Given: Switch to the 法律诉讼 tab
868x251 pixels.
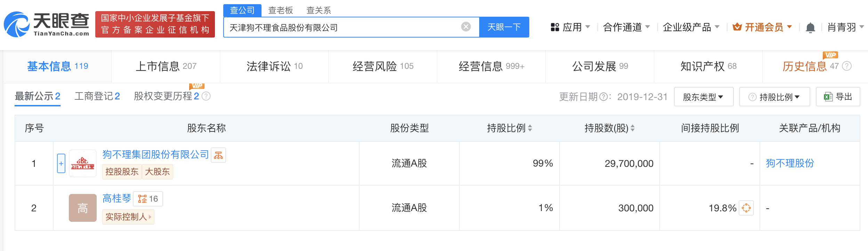Looking at the screenshot, I should click(274, 66).
